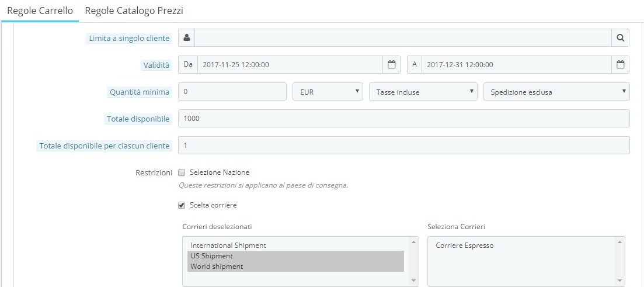Switch to Regole Catalogo Prezzi tab
This screenshot has width=644, height=287.
click(134, 11)
